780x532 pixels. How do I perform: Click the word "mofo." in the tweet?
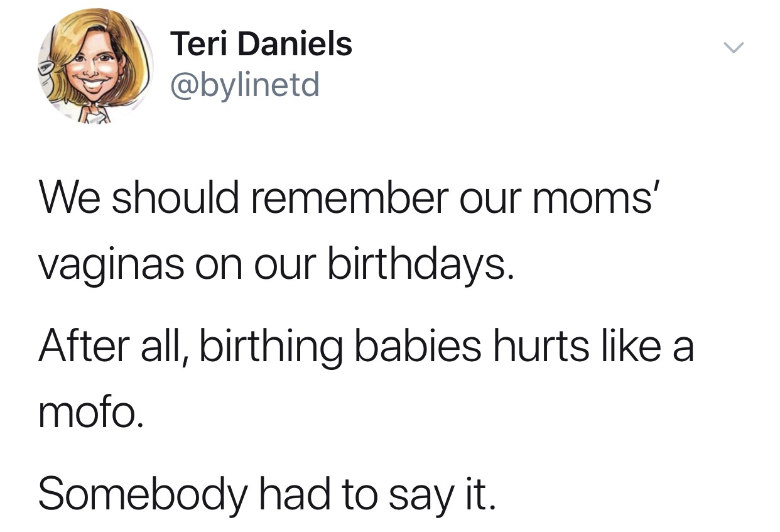pyautogui.click(x=91, y=413)
